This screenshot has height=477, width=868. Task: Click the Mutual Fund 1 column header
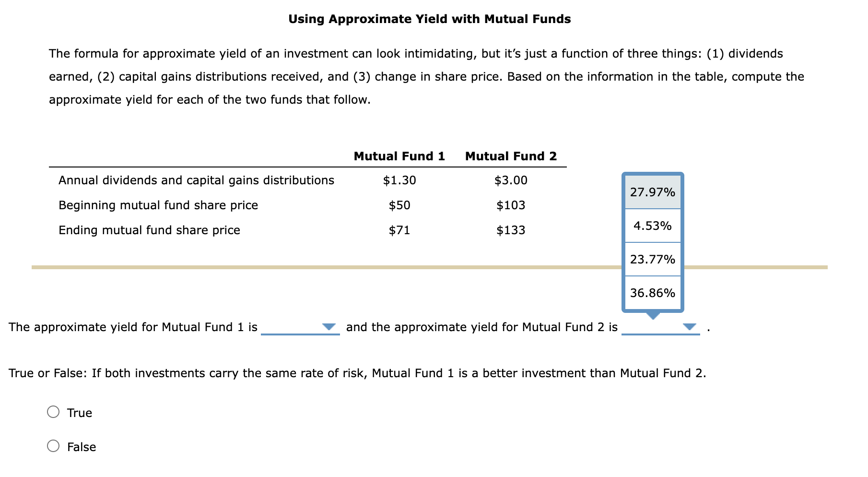399,156
